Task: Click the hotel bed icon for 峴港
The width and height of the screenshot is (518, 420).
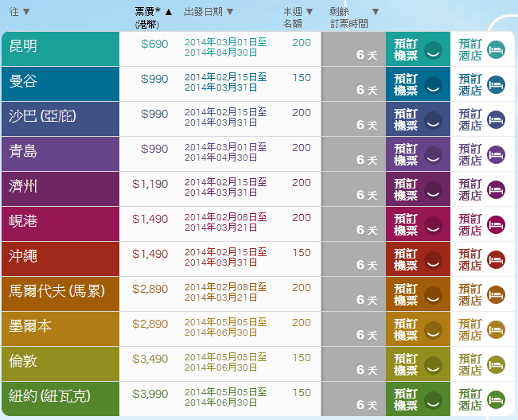Action: click(496, 225)
